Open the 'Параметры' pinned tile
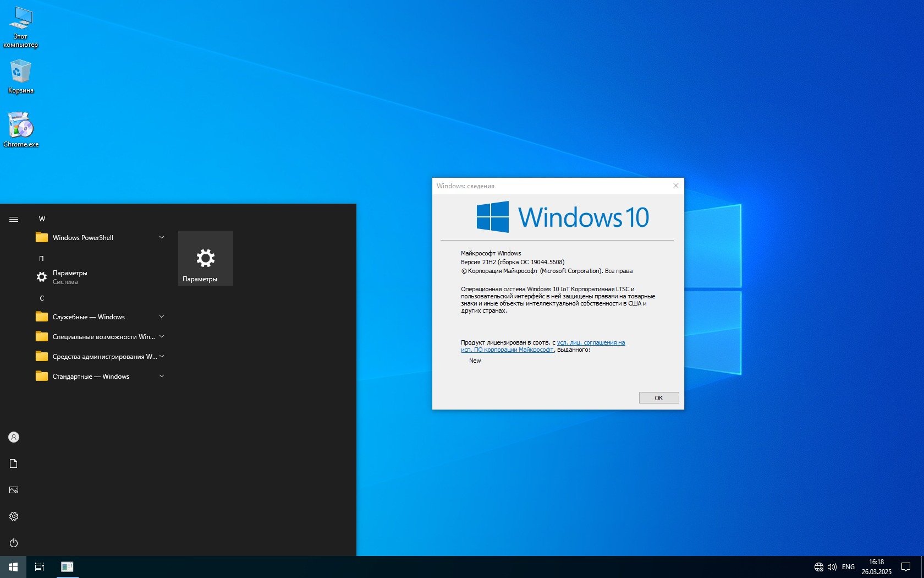The width and height of the screenshot is (924, 578). click(x=206, y=258)
